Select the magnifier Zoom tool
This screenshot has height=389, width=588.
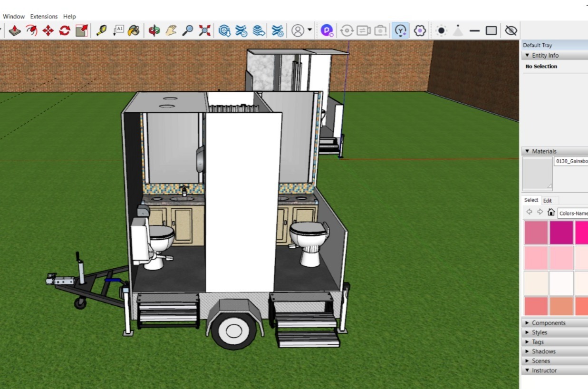188,31
